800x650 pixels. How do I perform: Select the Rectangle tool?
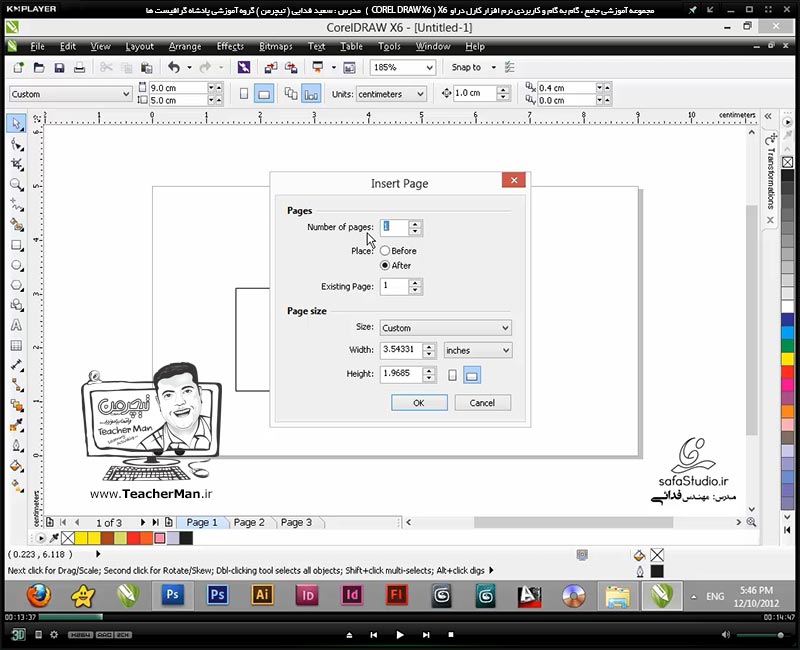(16, 245)
